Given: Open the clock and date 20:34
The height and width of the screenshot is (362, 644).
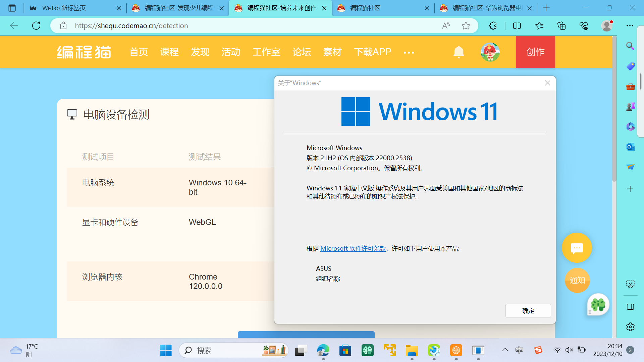Looking at the screenshot, I should click(x=607, y=350).
